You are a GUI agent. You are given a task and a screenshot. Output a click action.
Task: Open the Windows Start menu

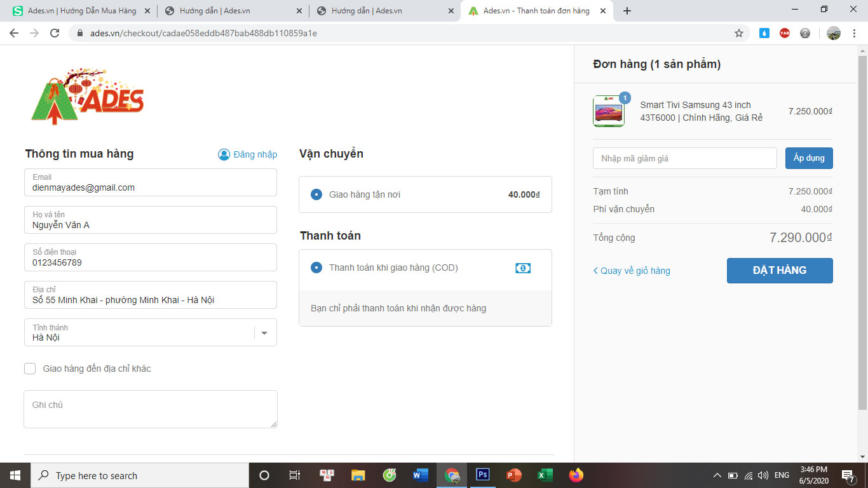15,475
